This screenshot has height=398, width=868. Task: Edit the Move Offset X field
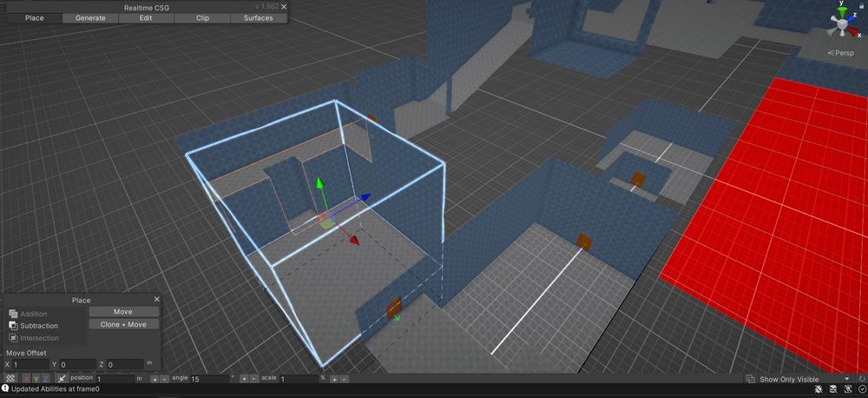point(30,364)
